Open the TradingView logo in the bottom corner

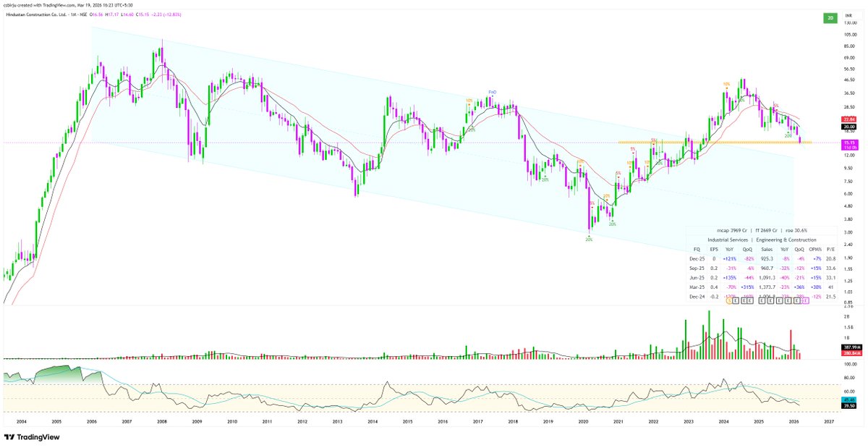pos(33,437)
